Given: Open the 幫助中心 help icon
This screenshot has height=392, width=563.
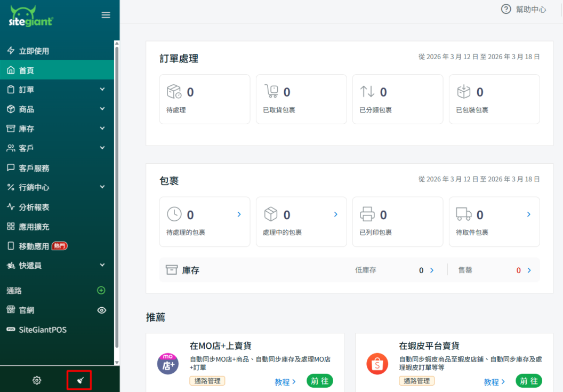Looking at the screenshot, I should point(506,9).
